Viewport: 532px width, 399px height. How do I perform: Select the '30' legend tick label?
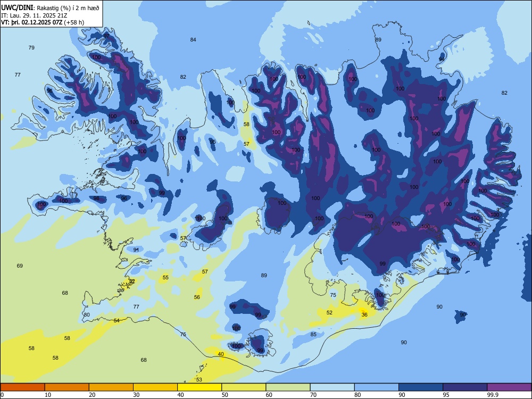tap(136, 395)
